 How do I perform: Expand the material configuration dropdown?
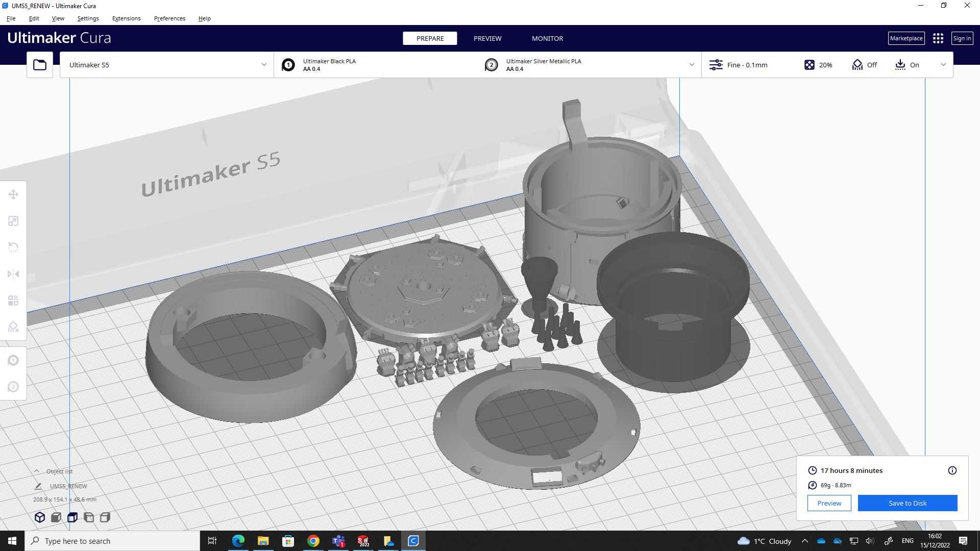[692, 65]
